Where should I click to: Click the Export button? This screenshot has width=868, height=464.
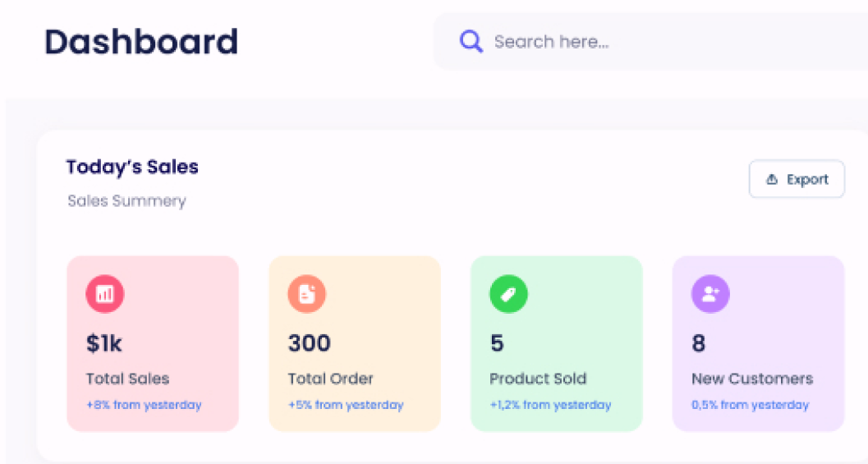(797, 179)
